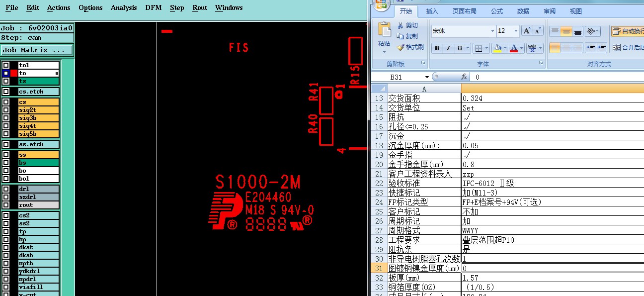644x296 pixels.
Task: Align cell text right
Action: point(578,48)
